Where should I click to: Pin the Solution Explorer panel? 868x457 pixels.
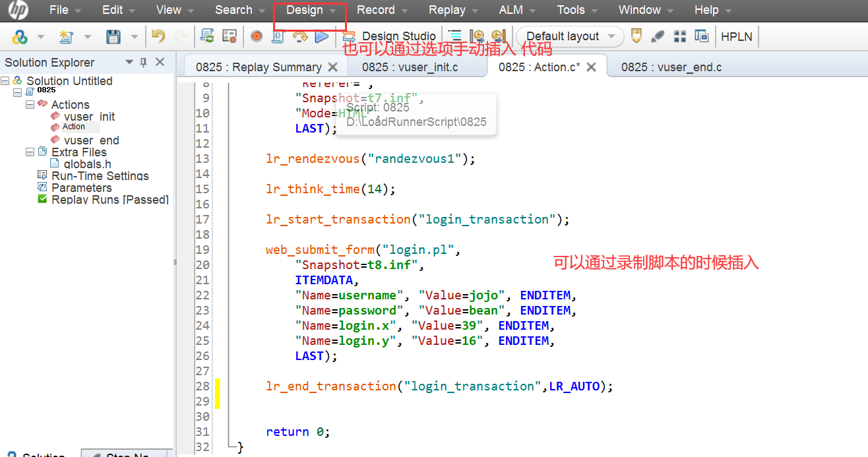(x=143, y=62)
